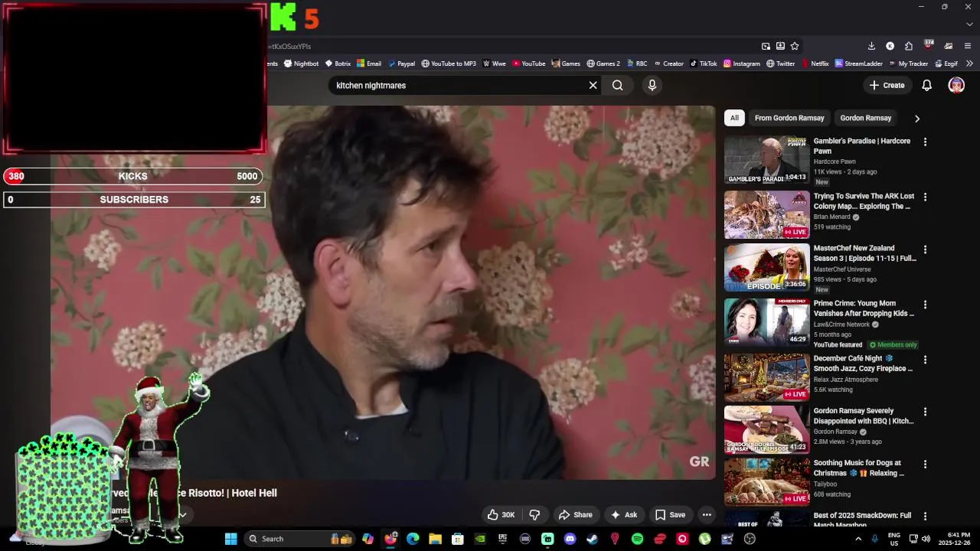Viewport: 980px width, 551px height.
Task: Click the Ask button
Action: (624, 515)
